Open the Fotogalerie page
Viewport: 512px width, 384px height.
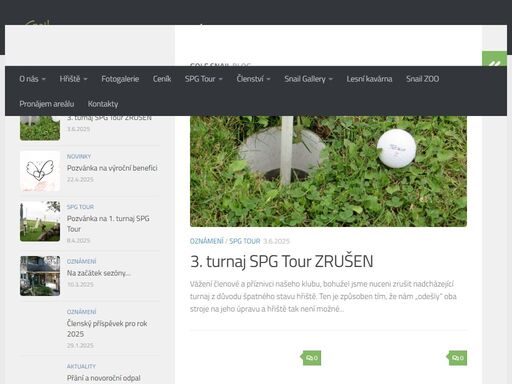coord(120,79)
